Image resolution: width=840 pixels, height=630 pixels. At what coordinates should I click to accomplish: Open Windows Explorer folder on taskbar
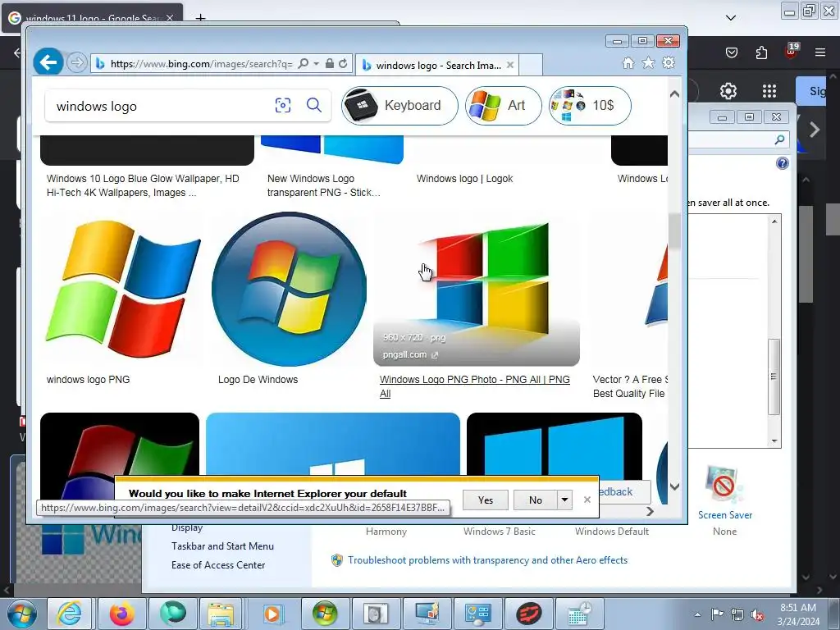pos(221,614)
